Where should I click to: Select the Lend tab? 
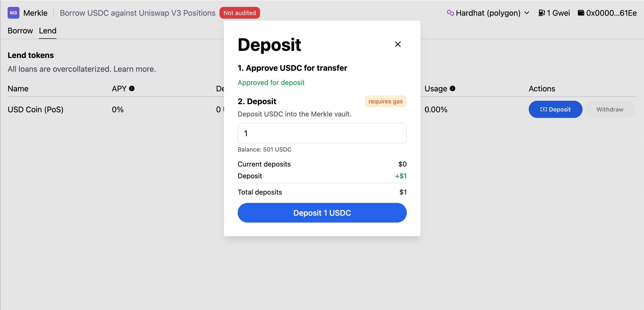pos(48,30)
